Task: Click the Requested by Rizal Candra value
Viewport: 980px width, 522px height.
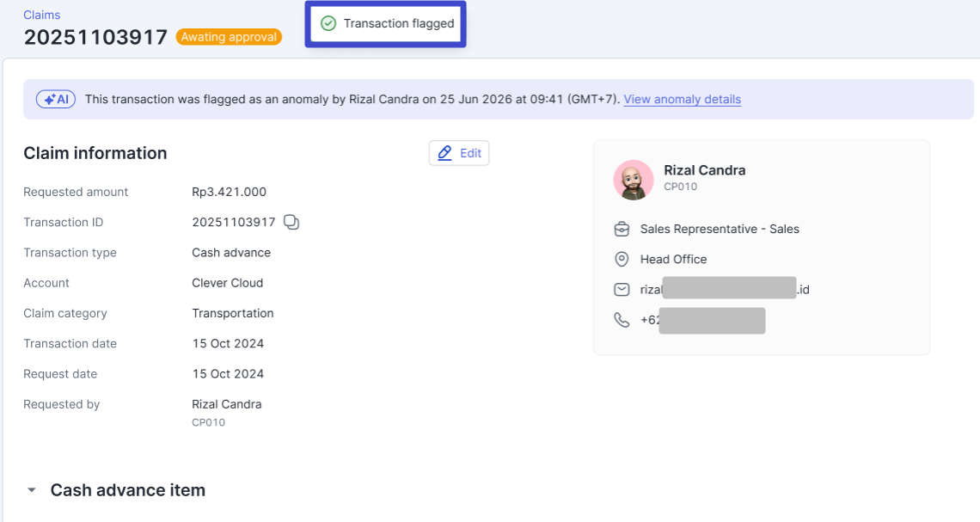Action: 226,404
